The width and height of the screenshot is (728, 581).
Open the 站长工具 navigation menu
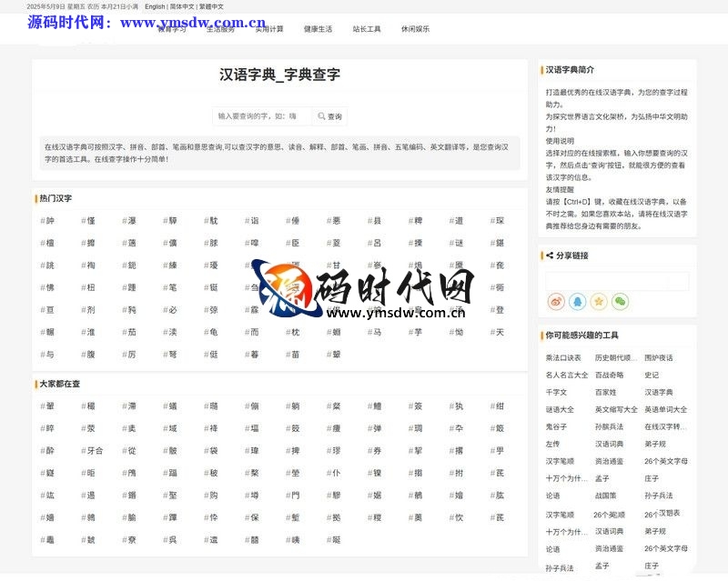[367, 29]
